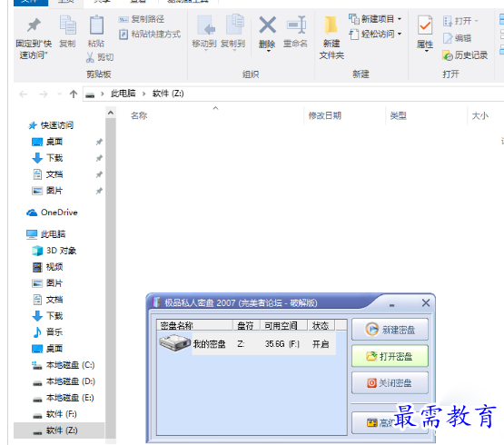
Task: Sort by the 类型 column header
Action: coord(399,115)
